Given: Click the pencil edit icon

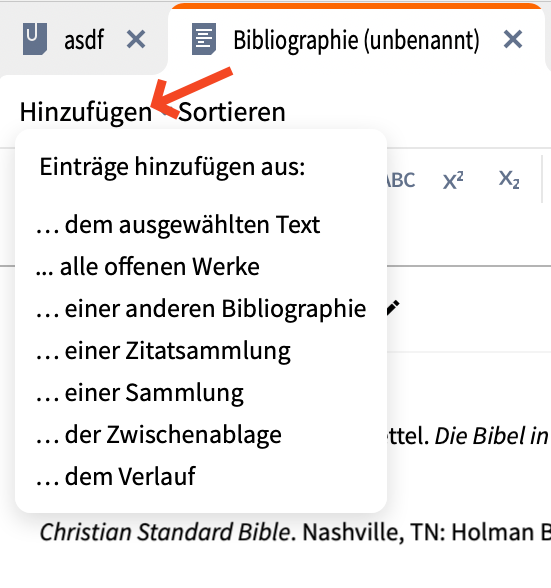Looking at the screenshot, I should point(393,308).
